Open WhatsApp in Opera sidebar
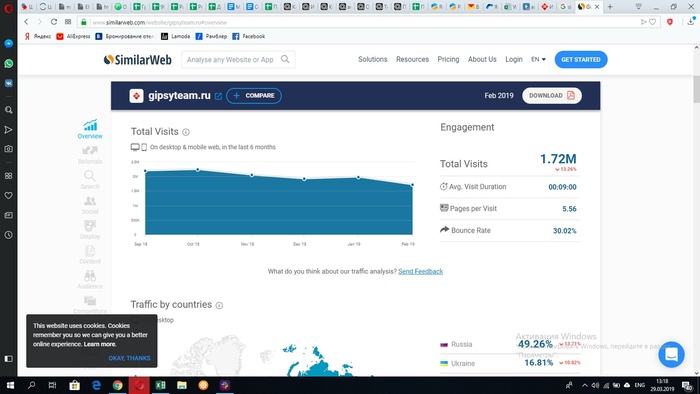Viewport: 700px width, 394px height. [x=8, y=63]
